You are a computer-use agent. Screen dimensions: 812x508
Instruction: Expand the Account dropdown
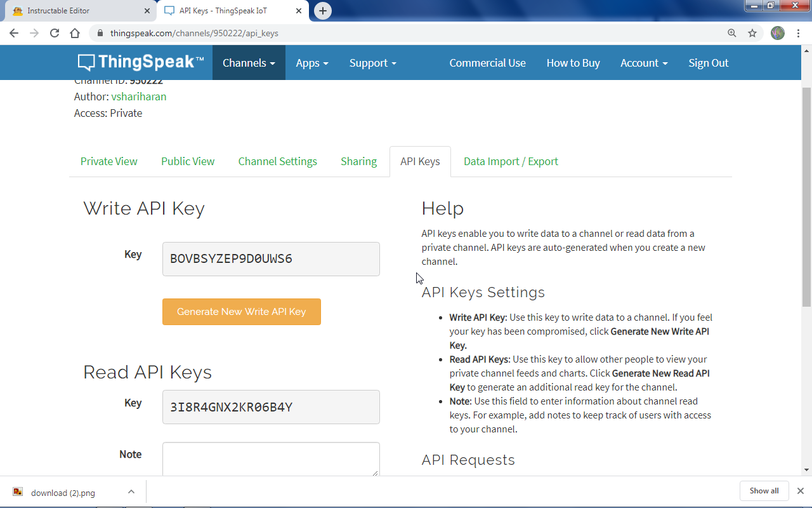click(x=644, y=63)
